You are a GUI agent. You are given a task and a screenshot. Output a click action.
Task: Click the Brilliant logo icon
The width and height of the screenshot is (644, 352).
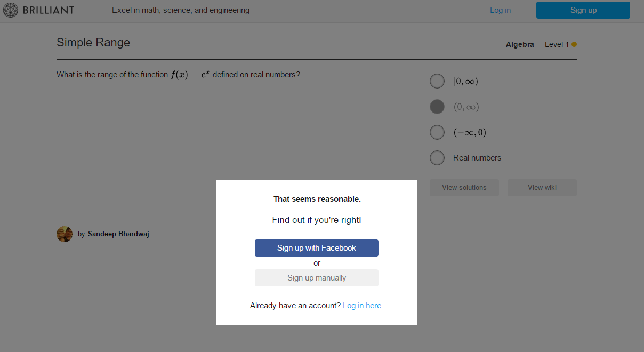click(11, 10)
